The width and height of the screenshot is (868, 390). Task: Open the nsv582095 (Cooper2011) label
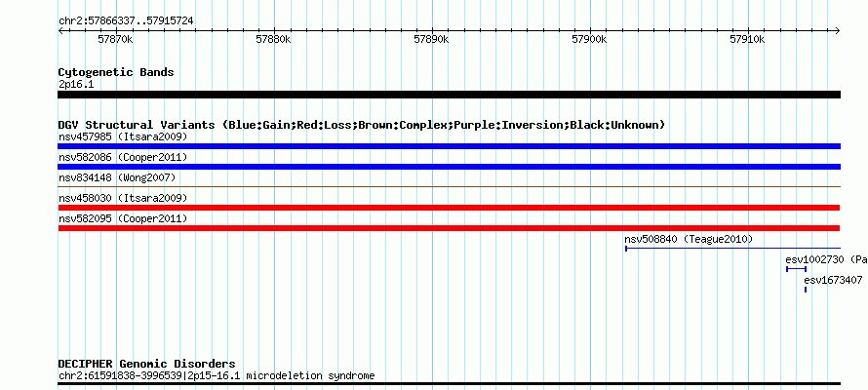click(123, 218)
